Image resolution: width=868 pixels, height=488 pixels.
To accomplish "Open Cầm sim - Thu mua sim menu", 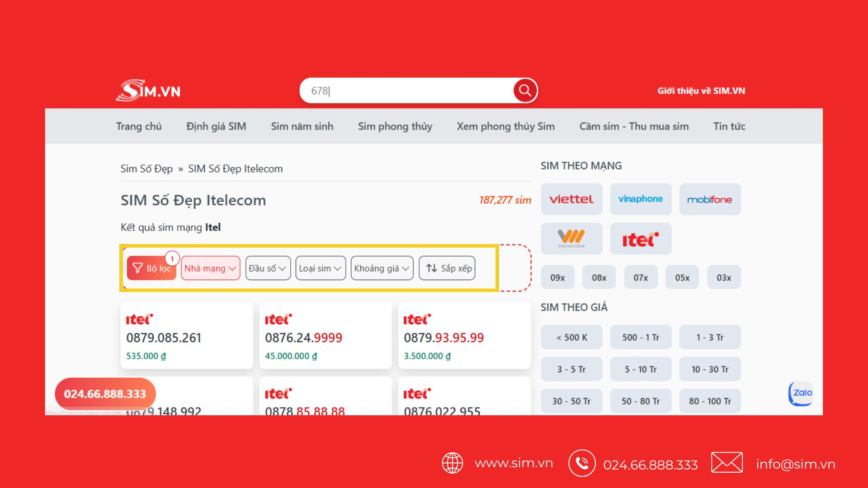I will pos(634,127).
